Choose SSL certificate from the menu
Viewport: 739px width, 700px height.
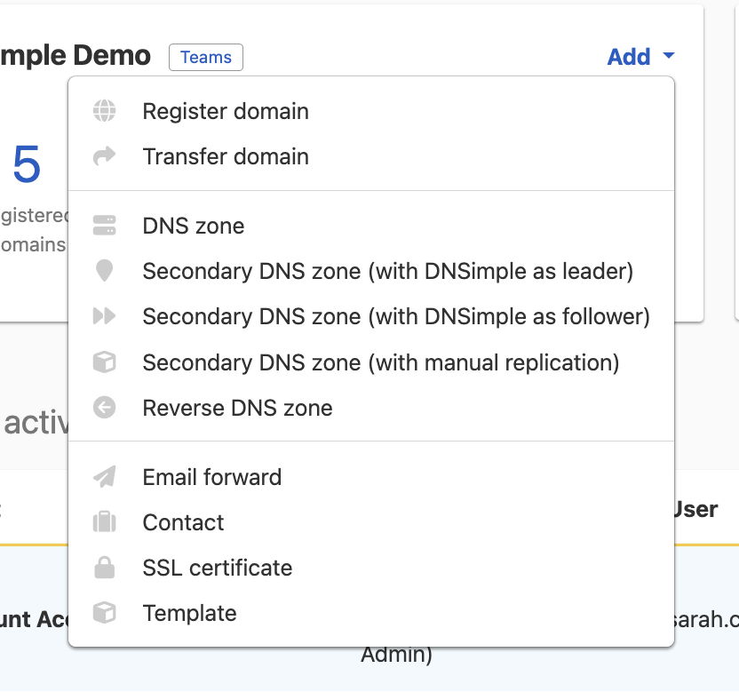point(216,568)
